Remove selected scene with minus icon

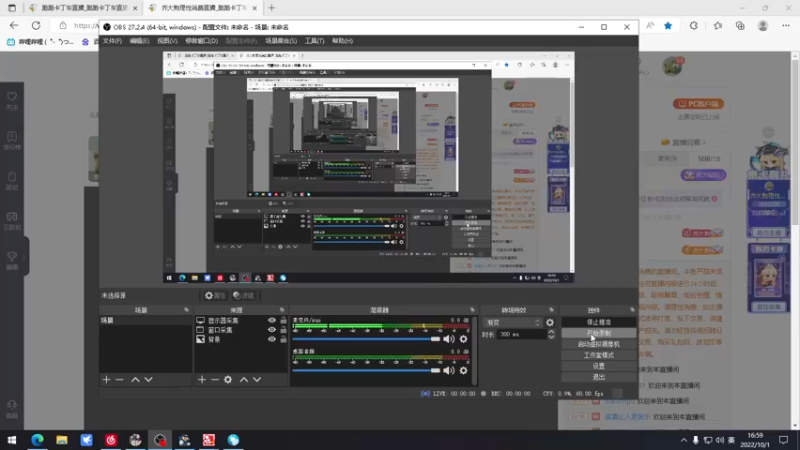(119, 380)
